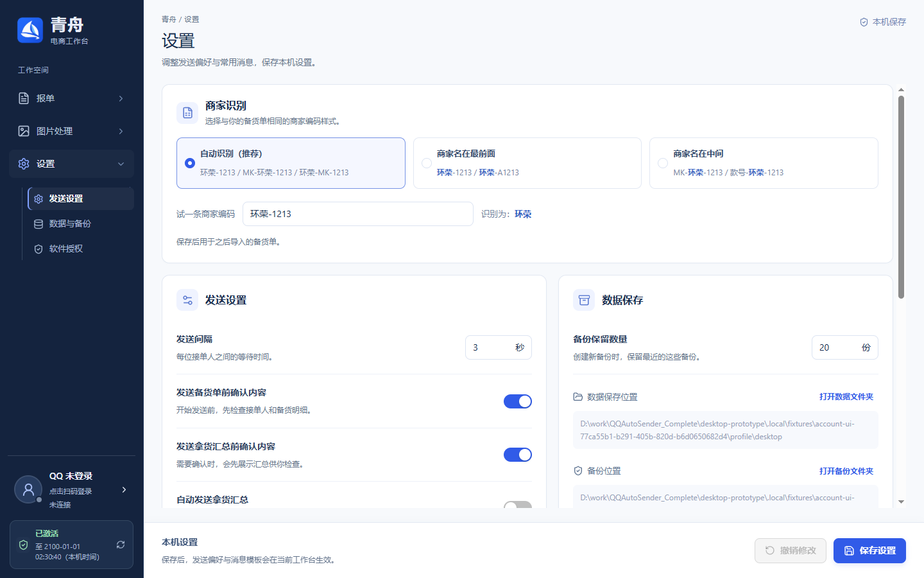Click the 软件授权 shield icon
This screenshot has width=924, height=578.
(x=38, y=249)
